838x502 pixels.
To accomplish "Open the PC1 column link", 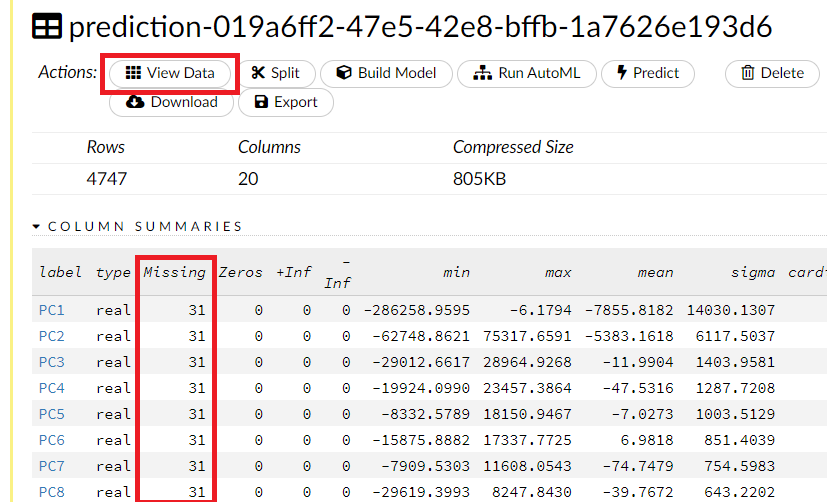I will tap(51, 310).
